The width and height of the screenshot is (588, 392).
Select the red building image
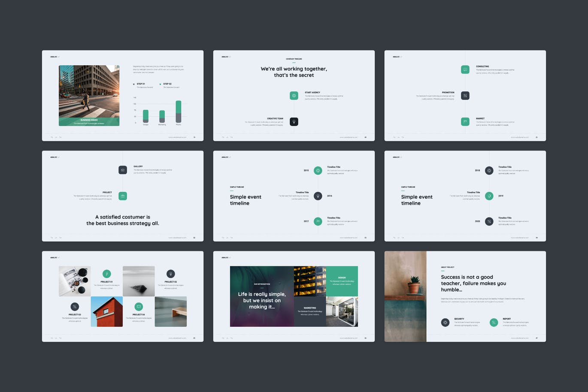106,312
